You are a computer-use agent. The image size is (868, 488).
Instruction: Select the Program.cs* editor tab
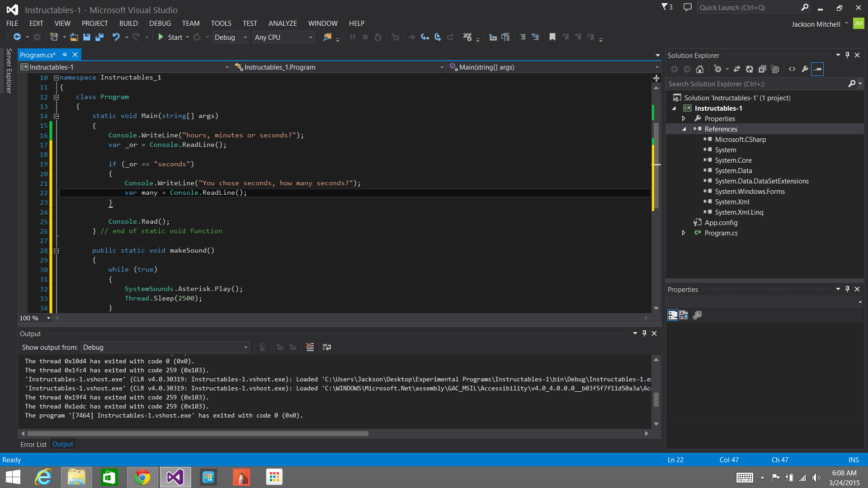click(x=38, y=55)
